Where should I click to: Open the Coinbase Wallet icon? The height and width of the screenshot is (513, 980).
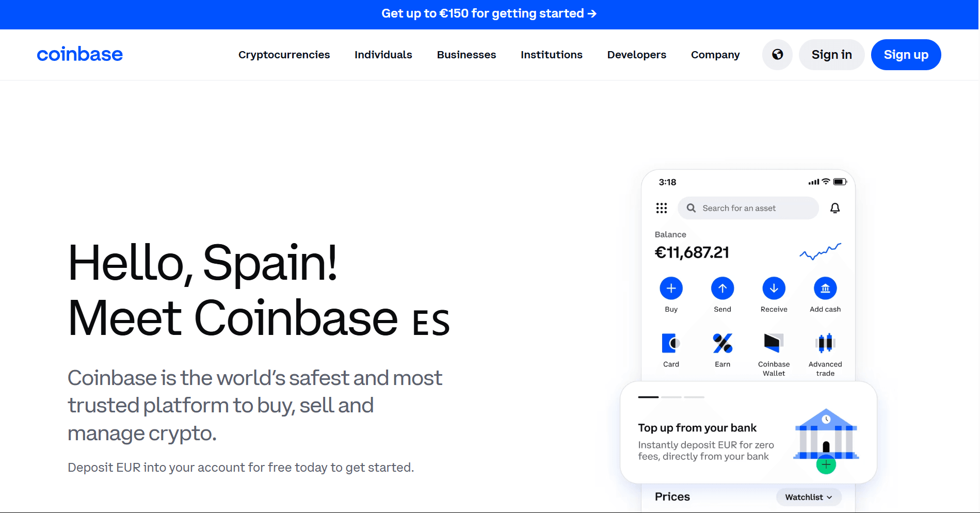click(x=774, y=343)
